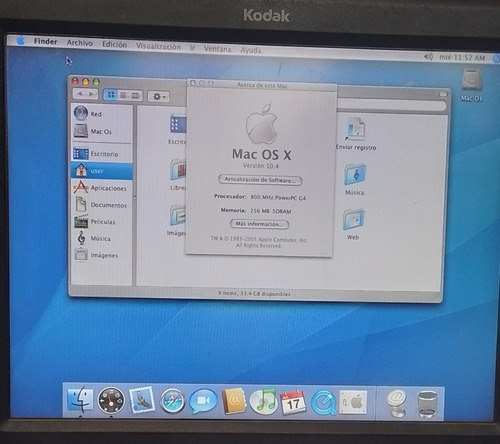Screen dimensions: 500x444
Task: Open the Visualización menu
Action: pos(158,46)
